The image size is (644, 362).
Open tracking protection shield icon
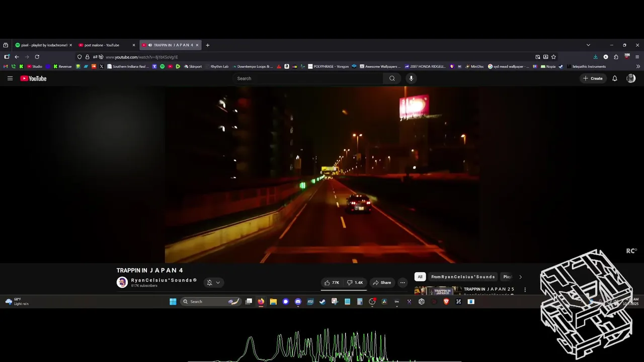pyautogui.click(x=79, y=57)
